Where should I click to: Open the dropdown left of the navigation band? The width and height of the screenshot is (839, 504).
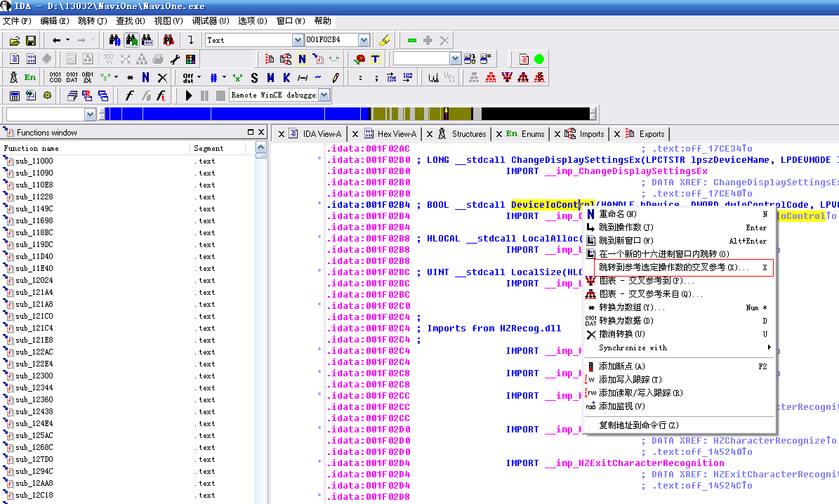90,114
